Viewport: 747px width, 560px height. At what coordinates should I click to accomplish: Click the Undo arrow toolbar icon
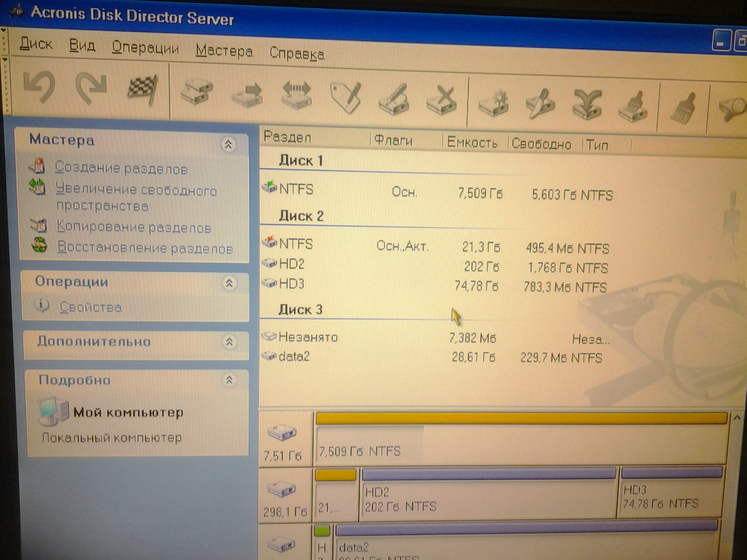pos(39,87)
